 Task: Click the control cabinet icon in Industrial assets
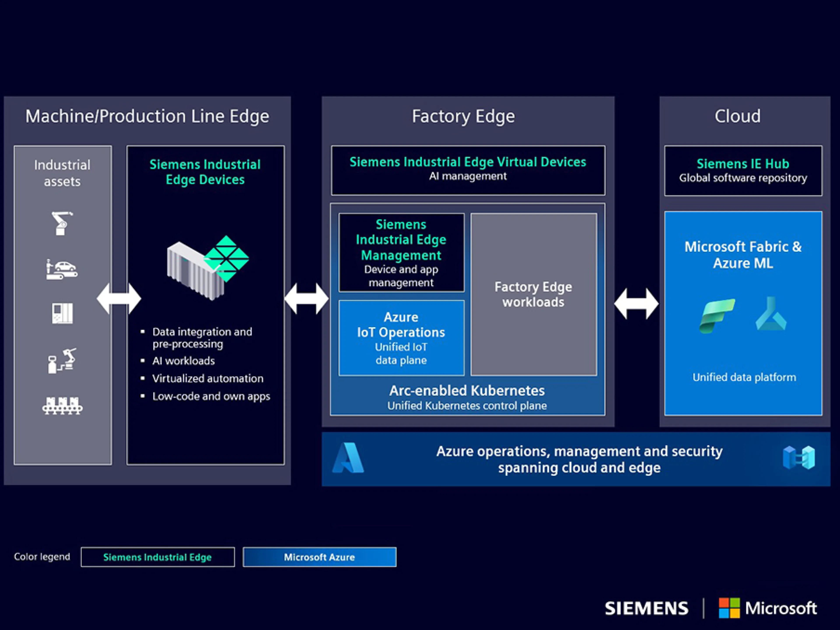[62, 313]
